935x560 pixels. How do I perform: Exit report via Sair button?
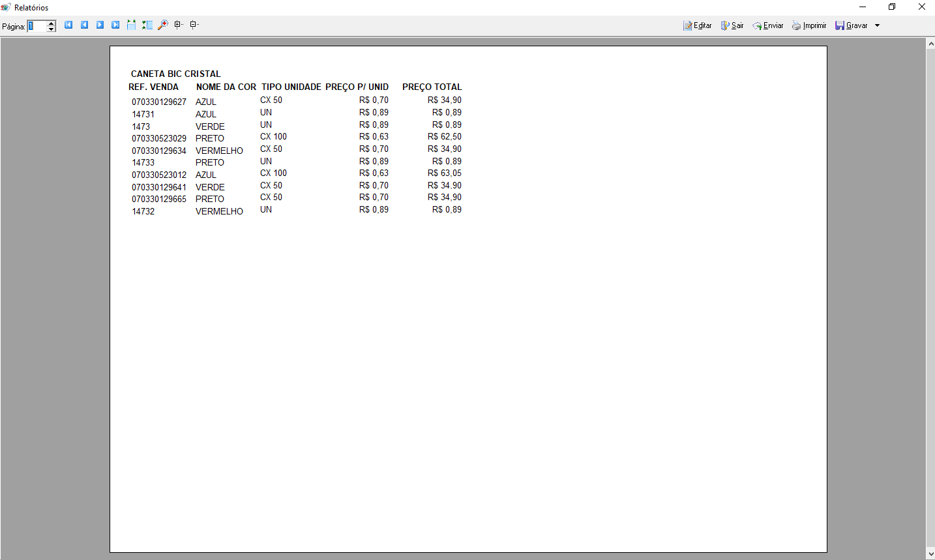tap(732, 25)
